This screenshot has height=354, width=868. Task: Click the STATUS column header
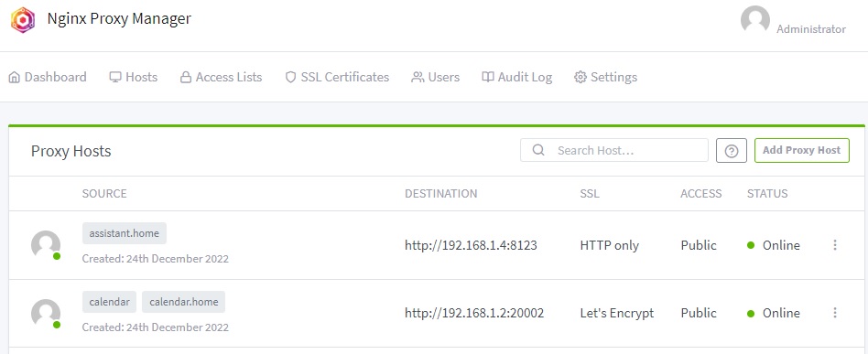click(767, 194)
